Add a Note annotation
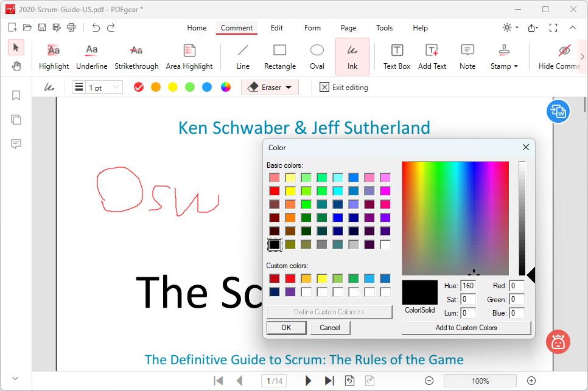Viewport: 588px width, 391px height. 467,57
